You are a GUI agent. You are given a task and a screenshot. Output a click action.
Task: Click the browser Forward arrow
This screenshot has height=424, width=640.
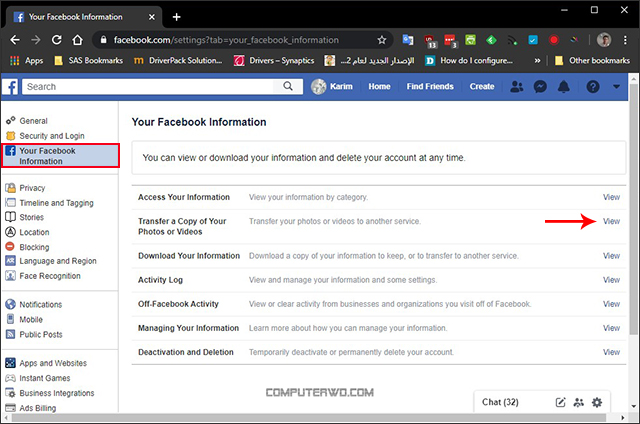pos(36,40)
